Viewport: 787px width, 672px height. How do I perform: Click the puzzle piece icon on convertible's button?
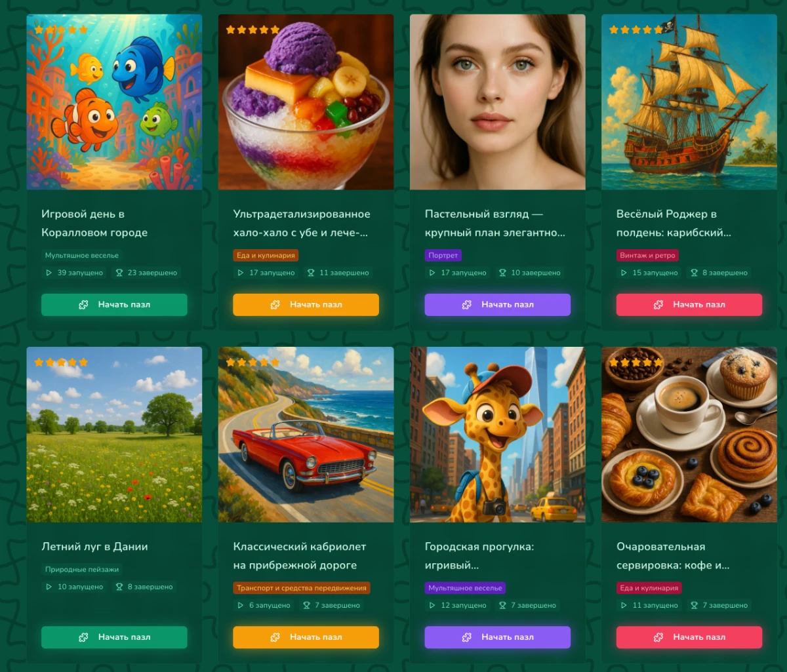click(275, 637)
